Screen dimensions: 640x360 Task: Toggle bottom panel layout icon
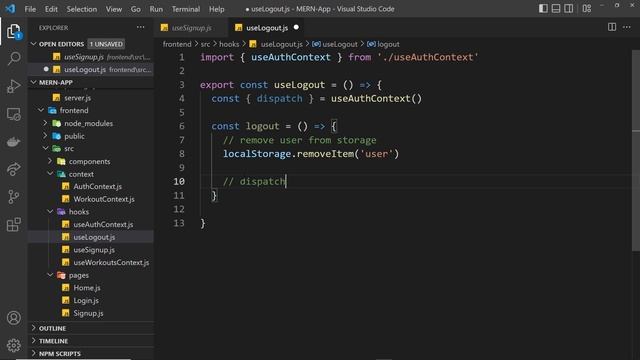pyautogui.click(x=556, y=9)
